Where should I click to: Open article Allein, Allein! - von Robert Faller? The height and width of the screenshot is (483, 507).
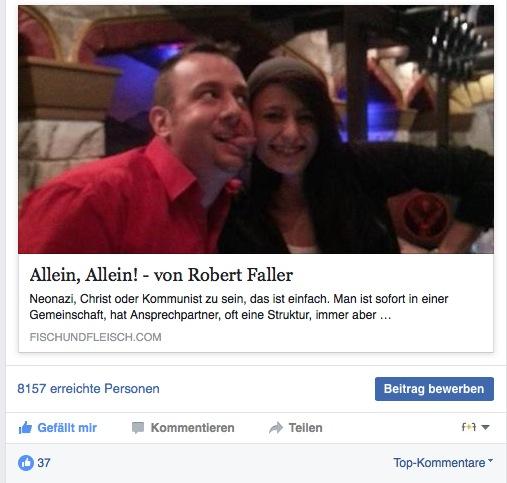(161, 275)
